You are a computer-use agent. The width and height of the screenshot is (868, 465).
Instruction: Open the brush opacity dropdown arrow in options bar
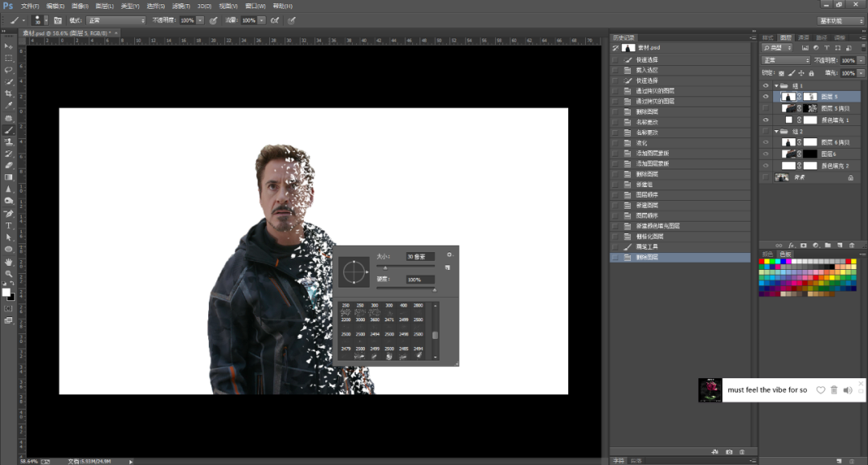pos(200,20)
